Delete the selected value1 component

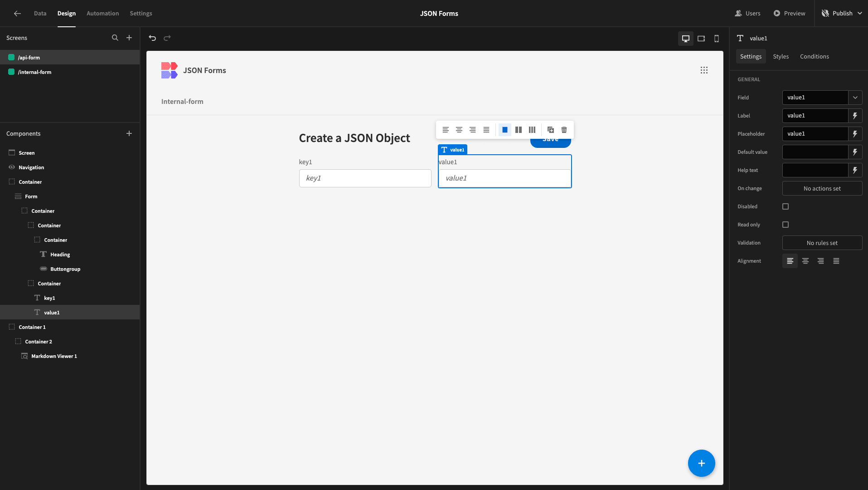[x=564, y=130]
